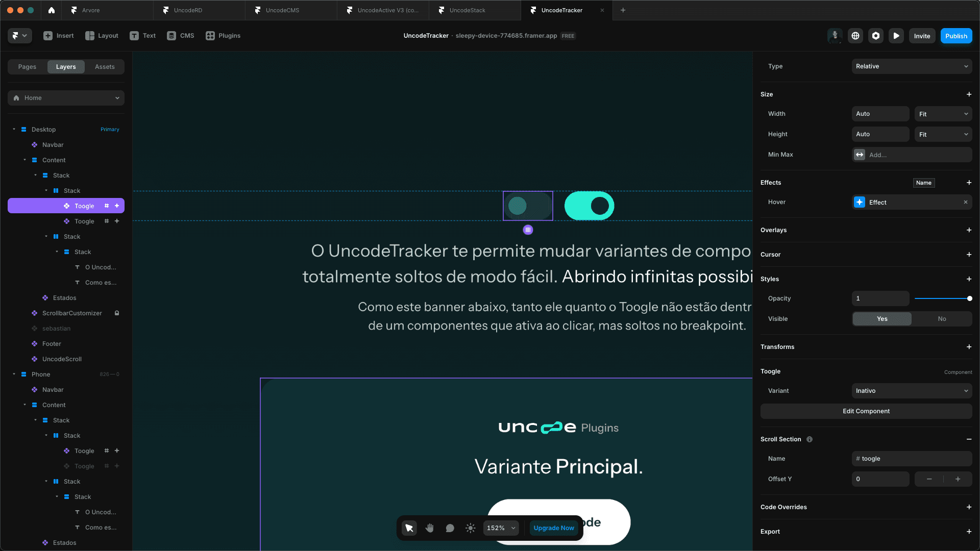Open the CMS panel
980x551 pixels.
coord(181,36)
